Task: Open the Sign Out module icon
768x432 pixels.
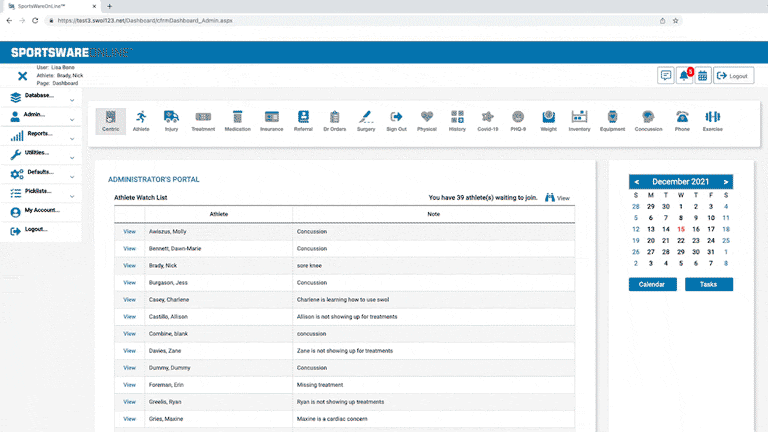Action: click(396, 121)
